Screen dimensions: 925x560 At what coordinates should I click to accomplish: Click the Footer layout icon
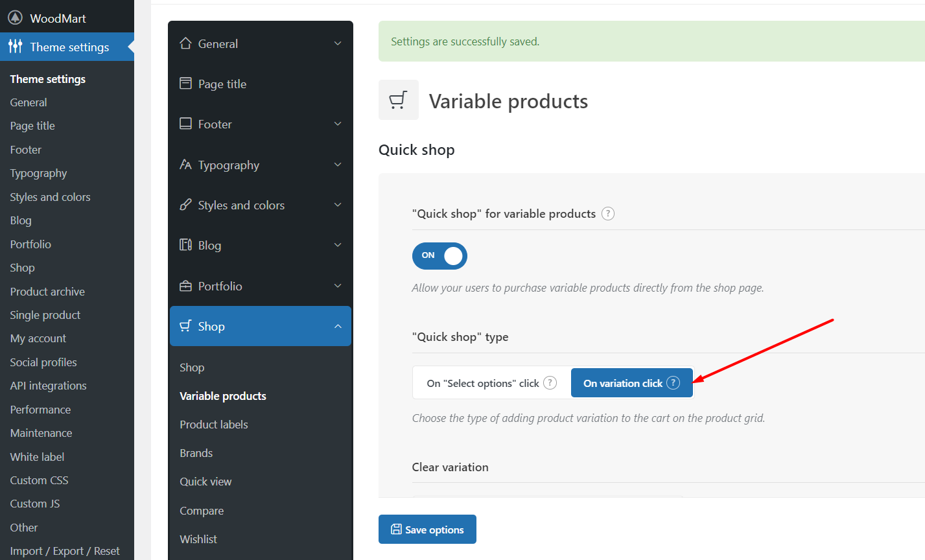[x=185, y=124]
